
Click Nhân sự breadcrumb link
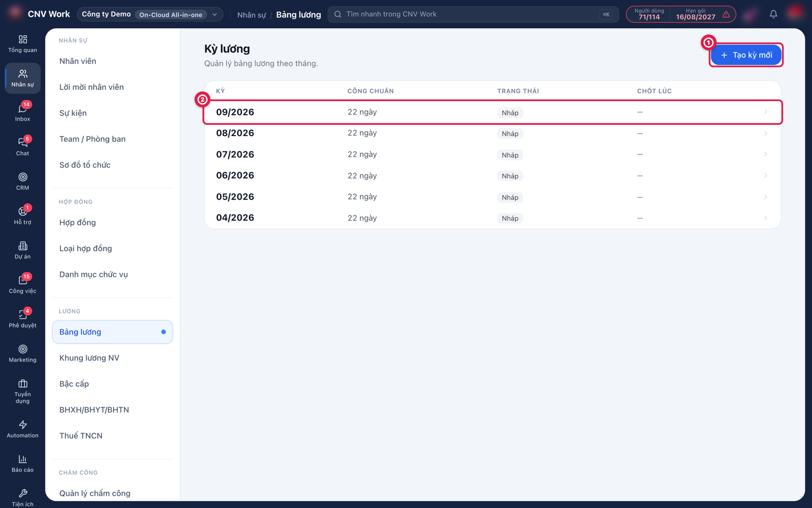251,15
